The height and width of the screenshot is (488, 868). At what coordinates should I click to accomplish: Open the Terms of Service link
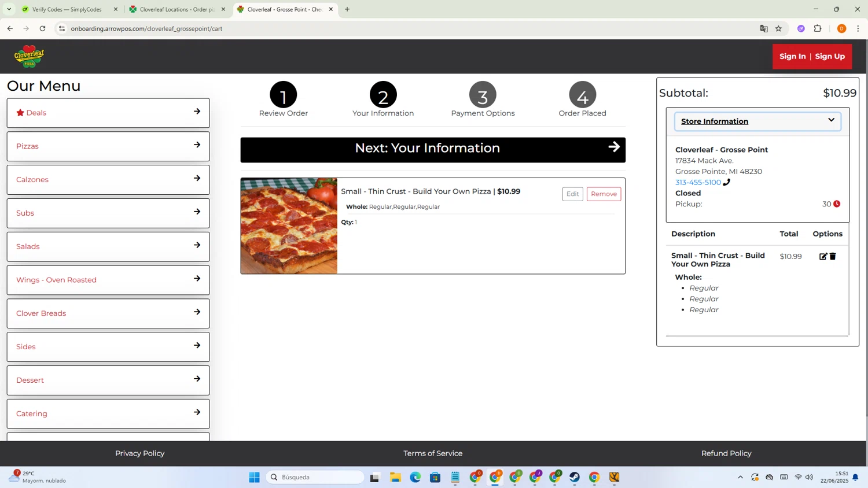[x=433, y=453]
